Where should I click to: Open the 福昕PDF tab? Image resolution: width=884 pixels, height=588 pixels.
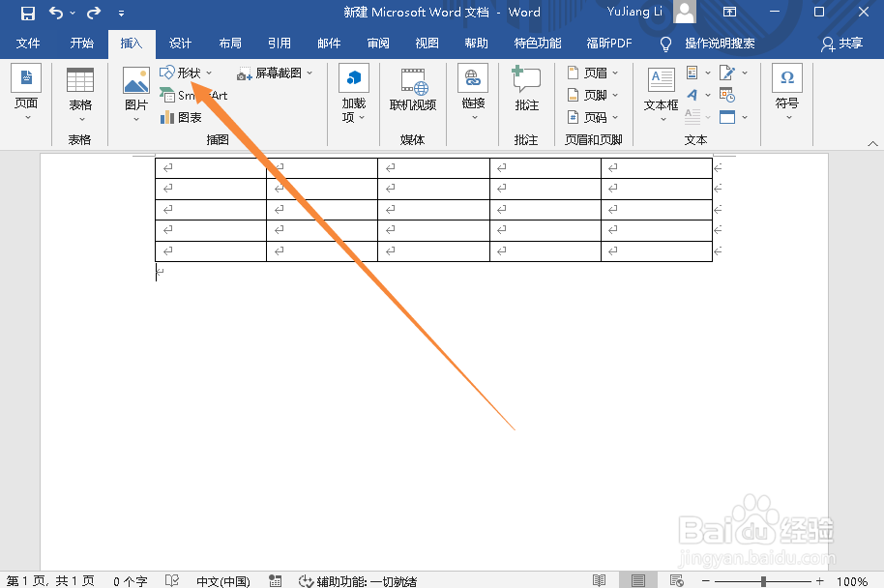click(609, 44)
